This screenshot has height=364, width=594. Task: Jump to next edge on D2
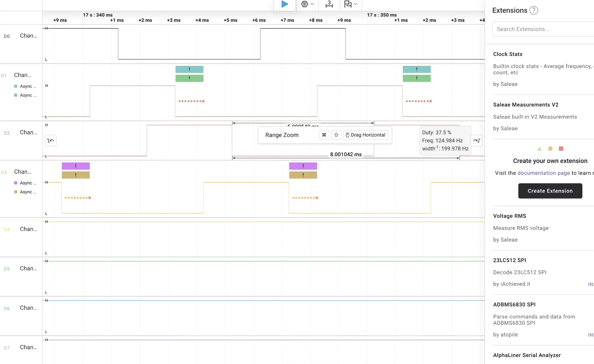pyautogui.click(x=476, y=141)
